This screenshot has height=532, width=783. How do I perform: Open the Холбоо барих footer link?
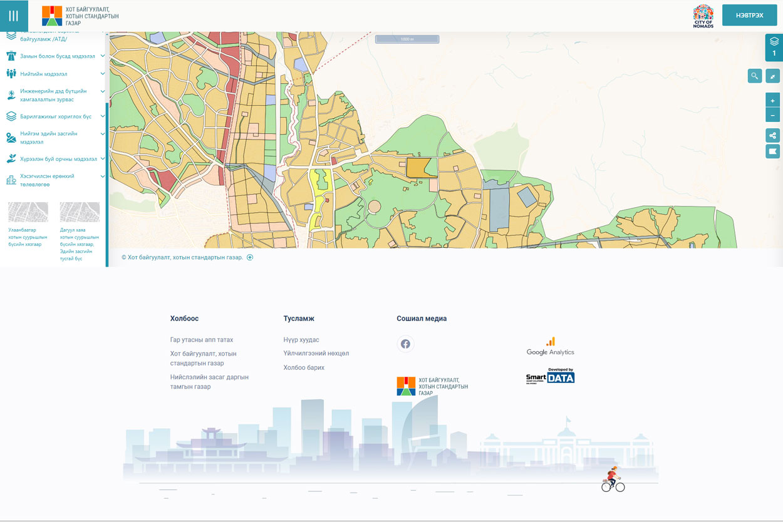point(304,367)
